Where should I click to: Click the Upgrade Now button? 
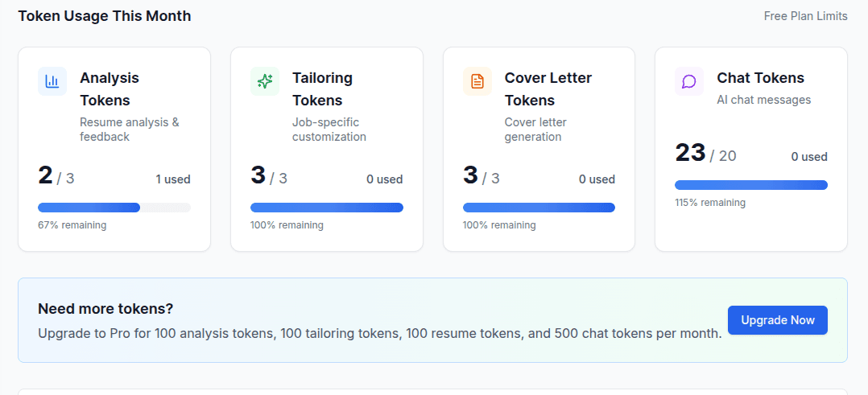coord(778,320)
